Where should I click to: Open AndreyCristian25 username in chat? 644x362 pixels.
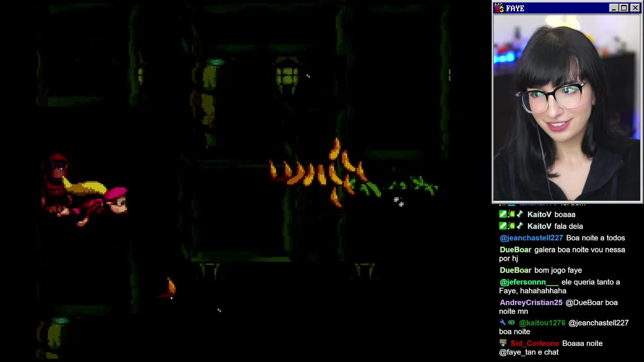(x=531, y=303)
